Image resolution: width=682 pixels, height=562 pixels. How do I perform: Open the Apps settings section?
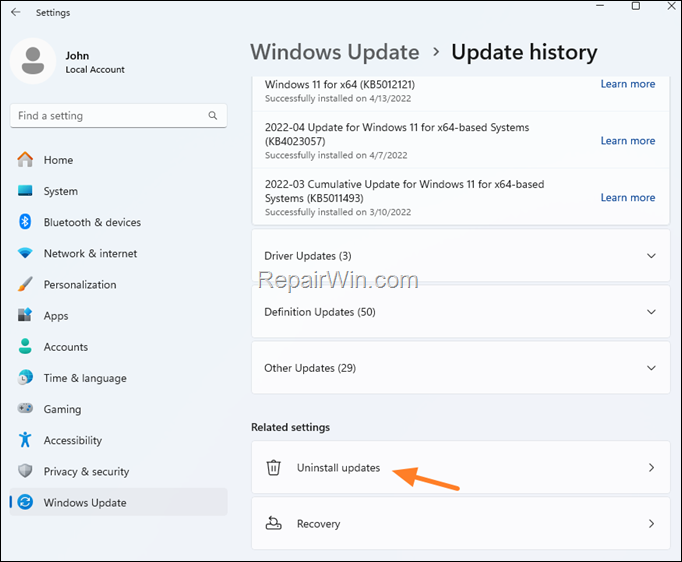click(118, 315)
